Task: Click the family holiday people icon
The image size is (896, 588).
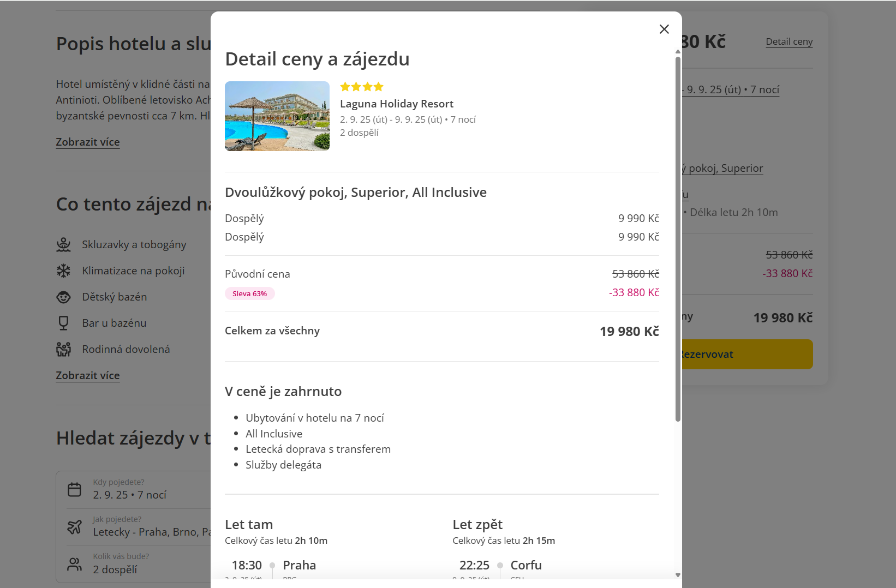Action: pos(64,349)
